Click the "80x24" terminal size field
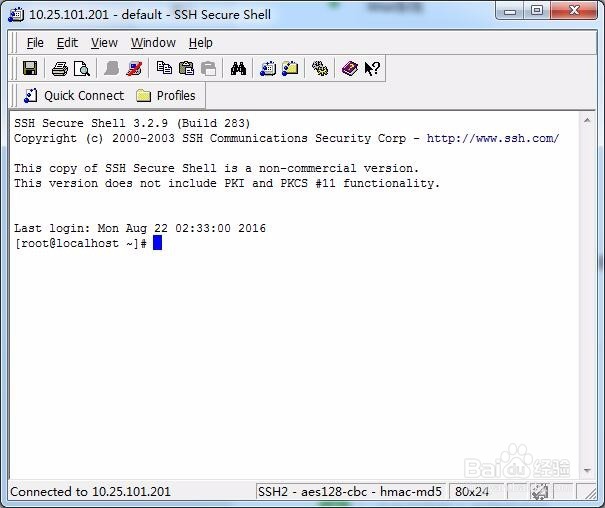The width and height of the screenshot is (605, 508). [476, 491]
